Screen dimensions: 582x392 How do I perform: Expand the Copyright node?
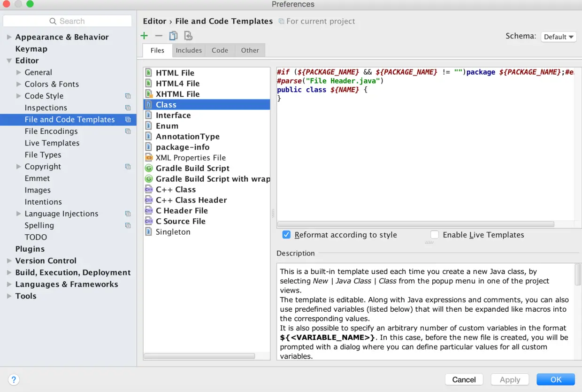[19, 167]
